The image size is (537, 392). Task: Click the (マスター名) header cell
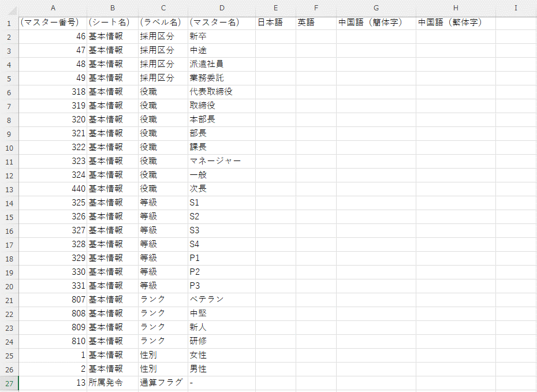[x=222, y=23]
